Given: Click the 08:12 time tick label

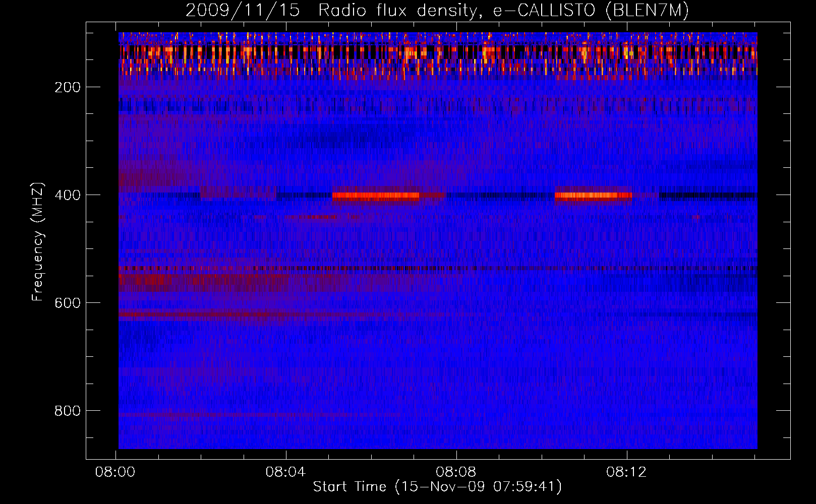Looking at the screenshot, I should (626, 472).
